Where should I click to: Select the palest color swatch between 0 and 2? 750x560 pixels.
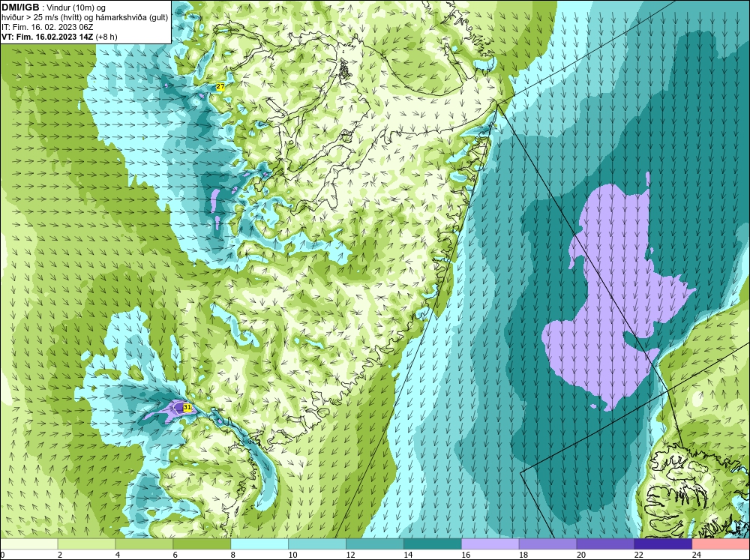click(x=28, y=544)
